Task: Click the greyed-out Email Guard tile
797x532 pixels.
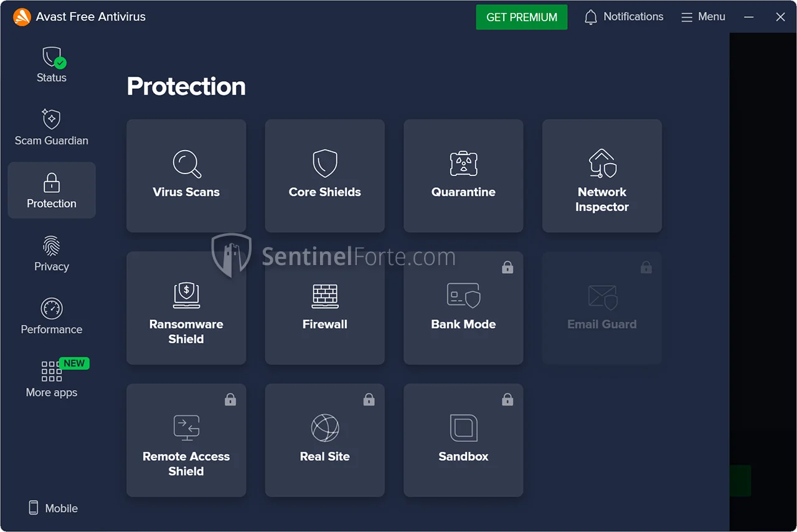Action: [601, 308]
